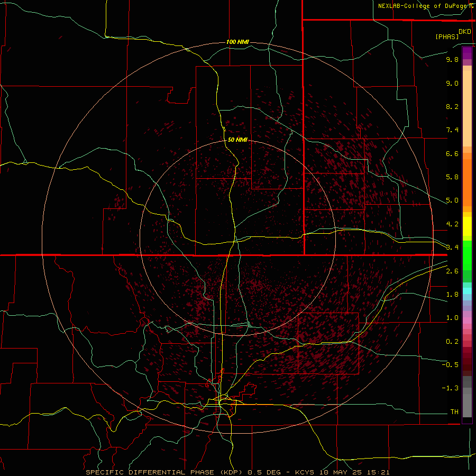Click the DKD label above the color scale
Viewport: 476px width, 476px height.
[465, 32]
